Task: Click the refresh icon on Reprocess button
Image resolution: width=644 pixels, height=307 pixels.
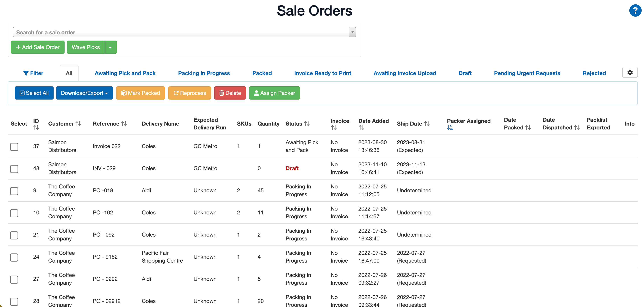Action: (176, 93)
